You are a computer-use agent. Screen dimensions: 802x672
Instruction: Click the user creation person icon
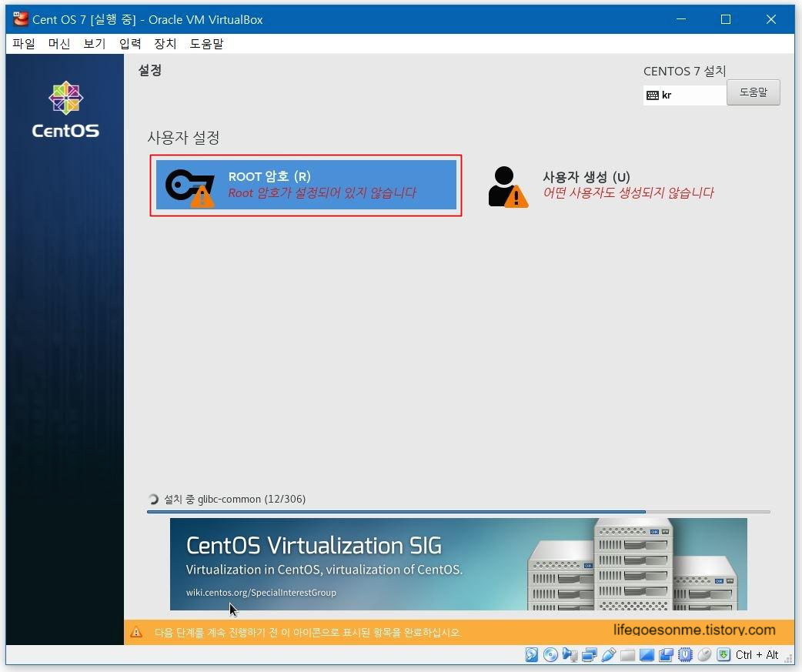[x=507, y=186]
